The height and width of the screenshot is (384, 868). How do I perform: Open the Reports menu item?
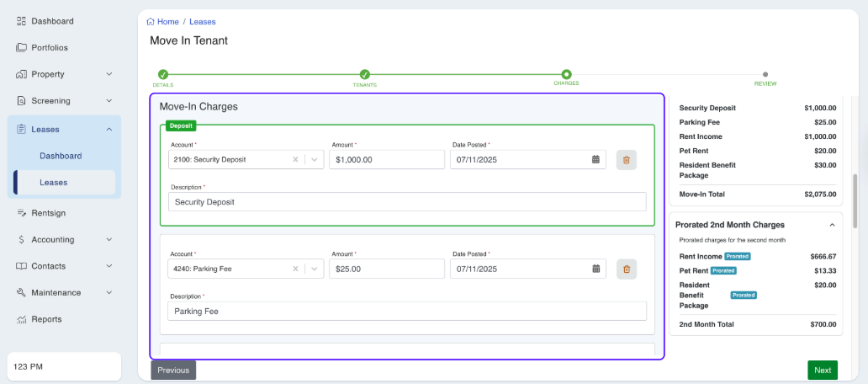46,319
